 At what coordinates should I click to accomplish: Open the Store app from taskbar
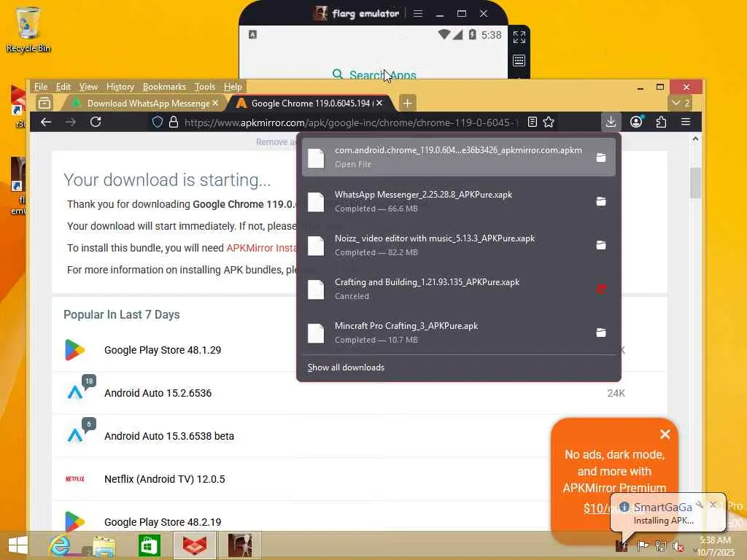tap(149, 545)
